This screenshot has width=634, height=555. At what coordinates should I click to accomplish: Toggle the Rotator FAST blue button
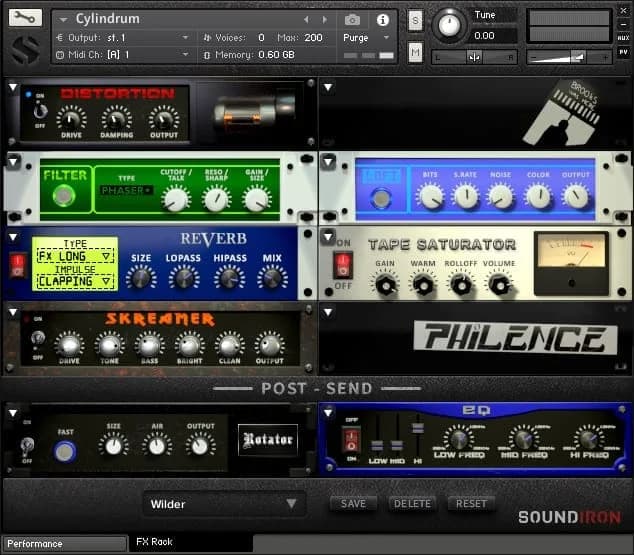tap(65, 451)
